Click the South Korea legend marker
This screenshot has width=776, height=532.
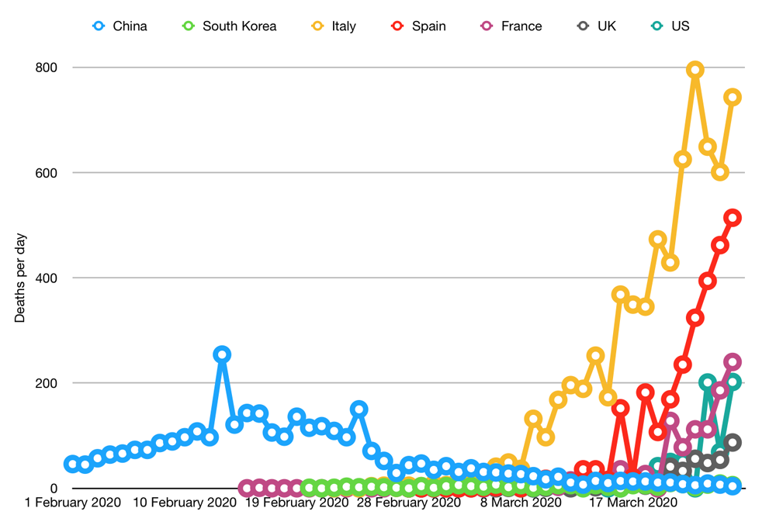(x=188, y=26)
